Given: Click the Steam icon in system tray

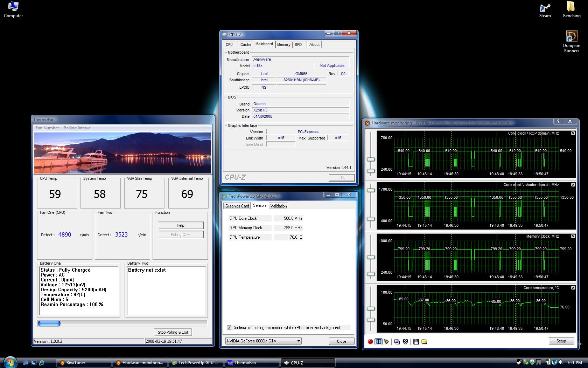Looking at the screenshot, I should pos(519,362).
